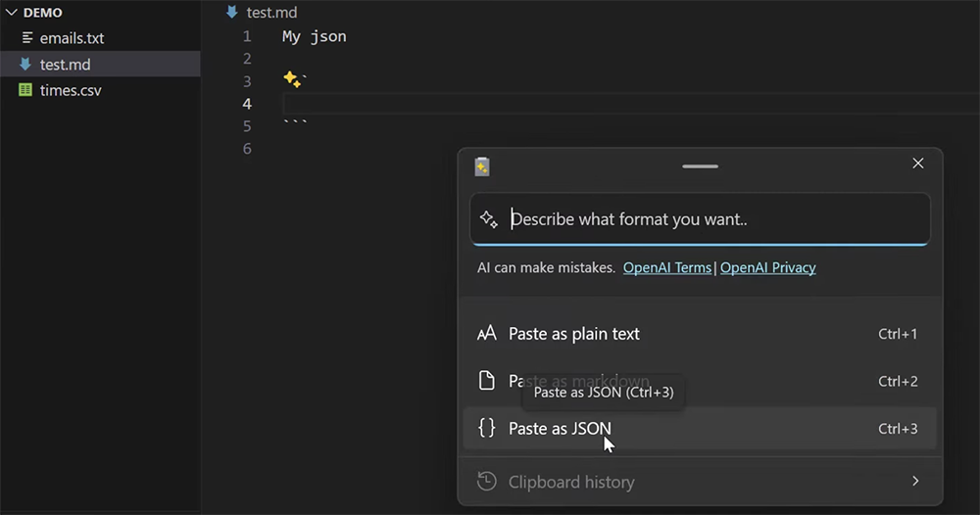Select test.md in the file tree

(x=100, y=65)
